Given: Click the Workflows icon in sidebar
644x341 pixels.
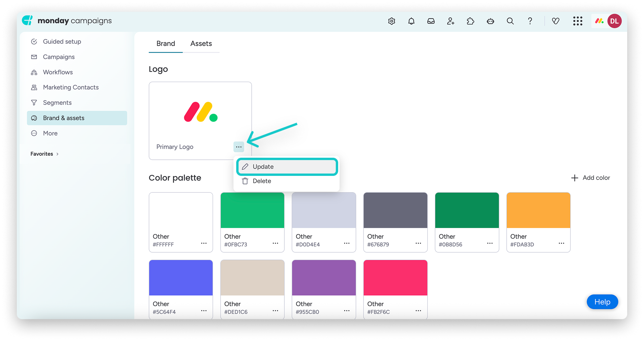Looking at the screenshot, I should pyautogui.click(x=34, y=72).
